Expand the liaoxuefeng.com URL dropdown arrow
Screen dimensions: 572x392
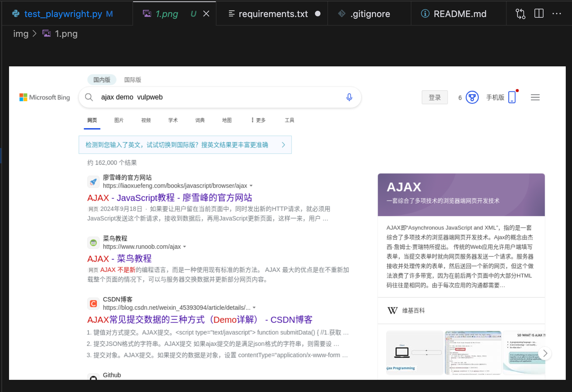(x=251, y=186)
